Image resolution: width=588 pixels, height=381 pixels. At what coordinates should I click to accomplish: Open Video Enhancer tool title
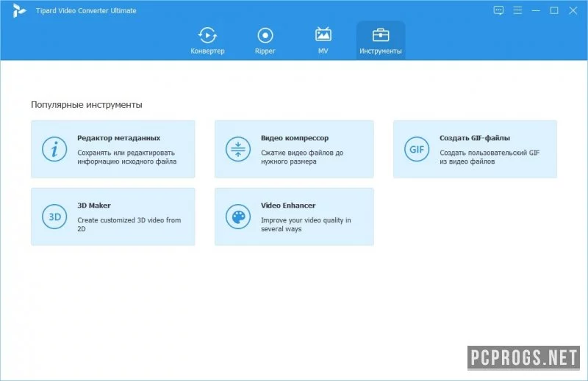[x=288, y=206]
